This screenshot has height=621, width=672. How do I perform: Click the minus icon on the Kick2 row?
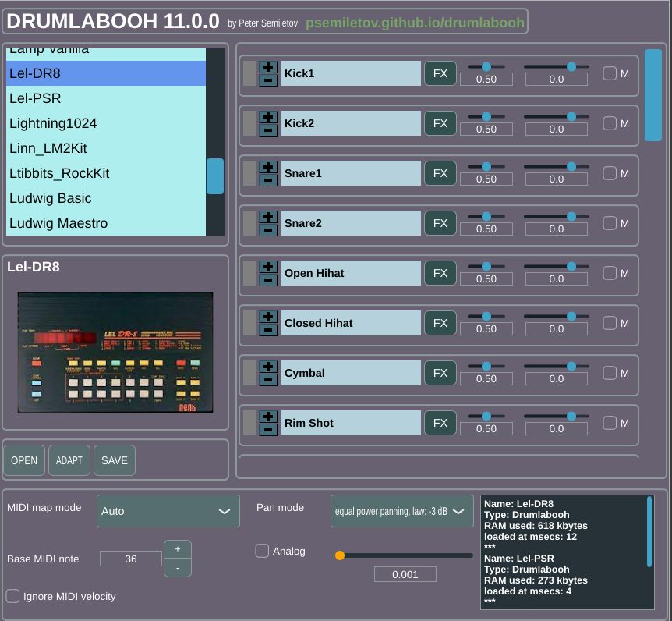267,130
